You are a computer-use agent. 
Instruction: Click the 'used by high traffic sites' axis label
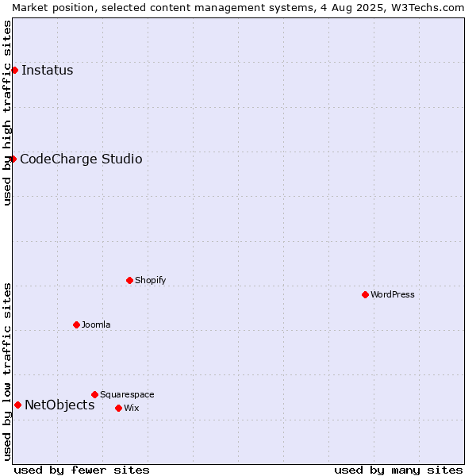[6, 113]
